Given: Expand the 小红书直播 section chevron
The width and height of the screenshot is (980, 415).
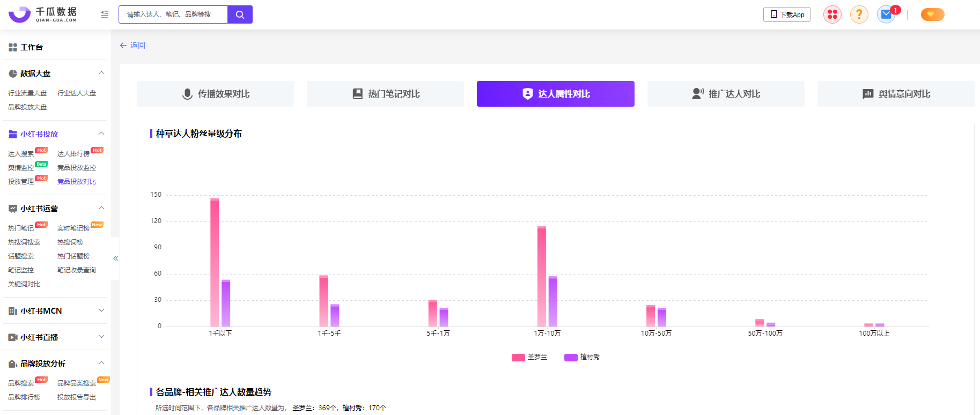Looking at the screenshot, I should [101, 337].
